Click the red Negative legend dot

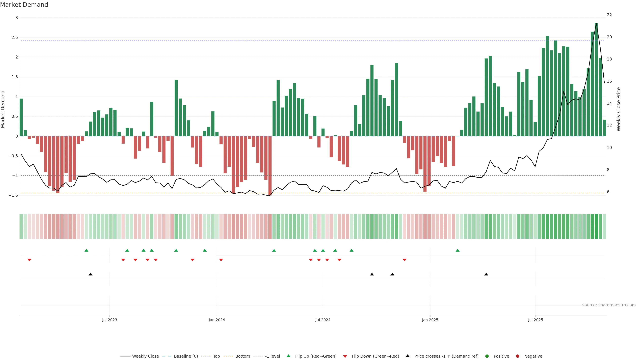coord(518,356)
